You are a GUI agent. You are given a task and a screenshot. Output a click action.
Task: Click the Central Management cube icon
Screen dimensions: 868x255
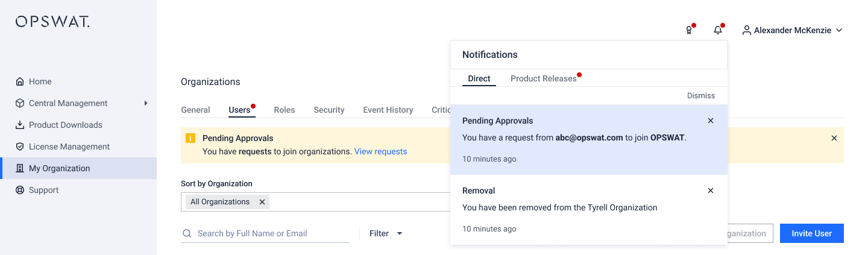[20, 103]
